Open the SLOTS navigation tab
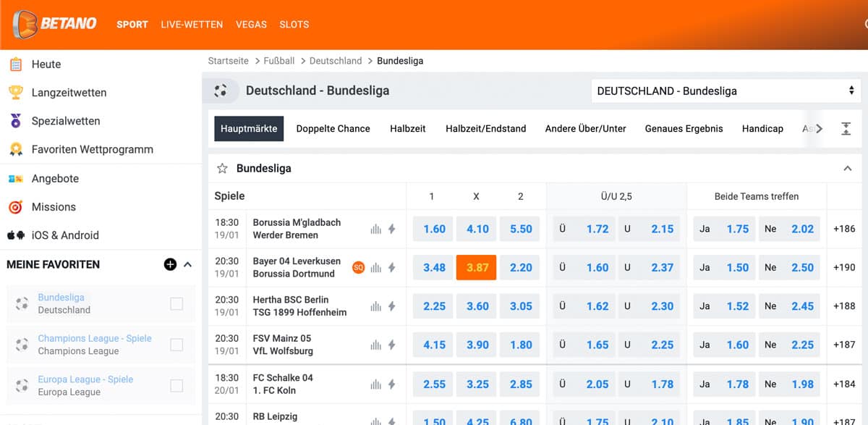 click(294, 25)
